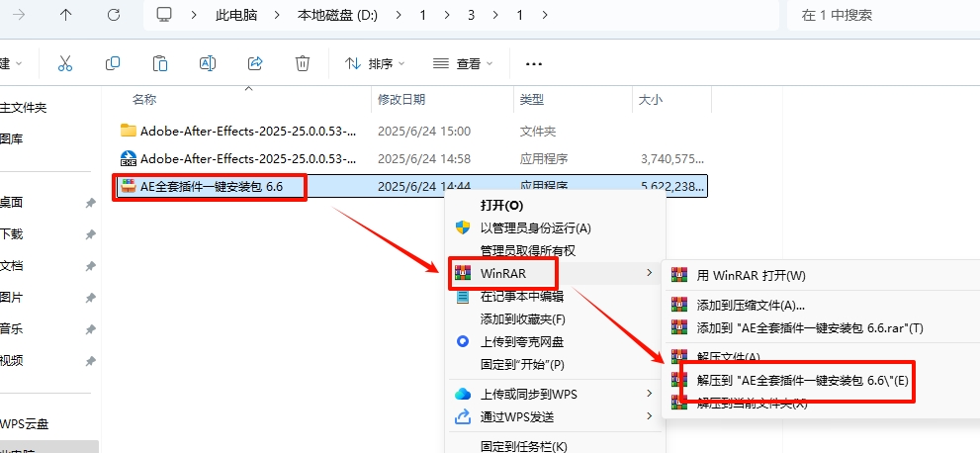Click the computer monitor icon in address bar
The height and width of the screenshot is (453, 980).
coord(164,15)
